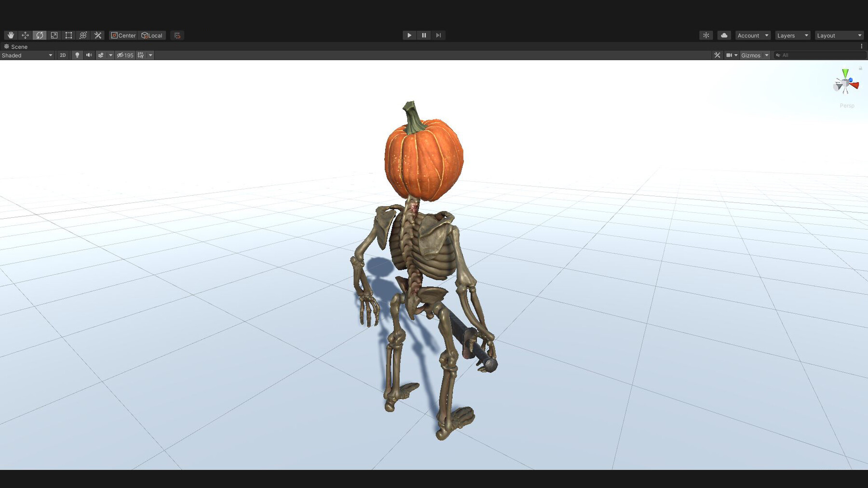Open the Shaded draw mode dropdown
This screenshot has height=488, width=868.
point(27,55)
